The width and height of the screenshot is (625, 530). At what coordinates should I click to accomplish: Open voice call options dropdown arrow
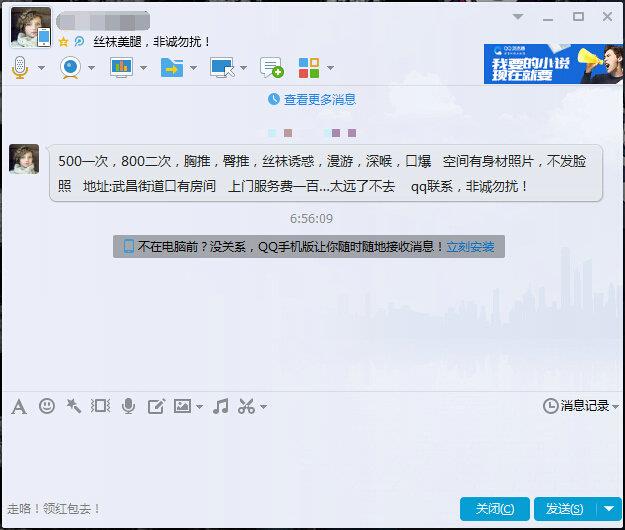tap(41, 68)
